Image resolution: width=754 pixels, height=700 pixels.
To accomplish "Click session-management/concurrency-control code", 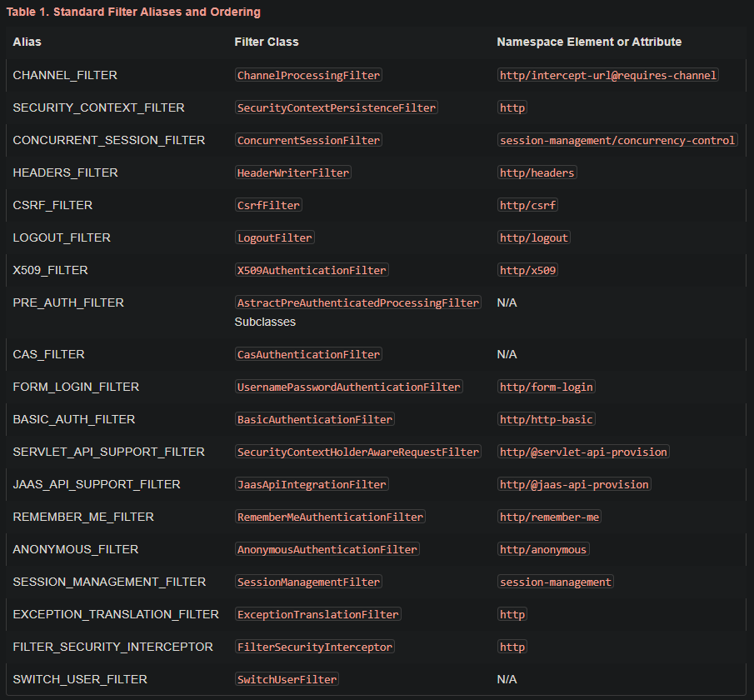I will pos(617,140).
